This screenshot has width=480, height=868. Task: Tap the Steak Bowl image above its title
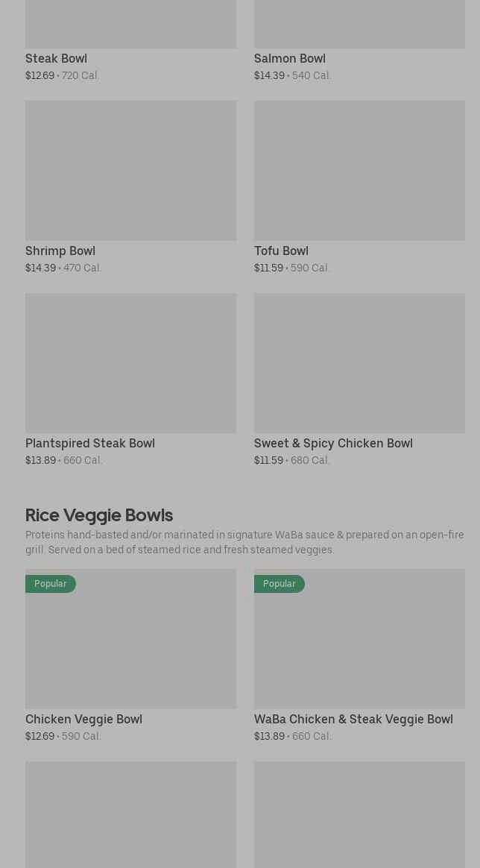[130, 24]
